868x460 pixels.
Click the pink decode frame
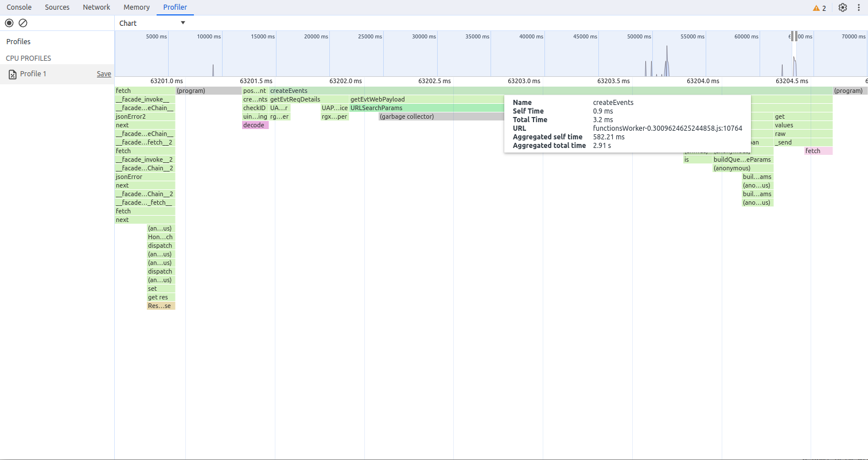(254, 124)
